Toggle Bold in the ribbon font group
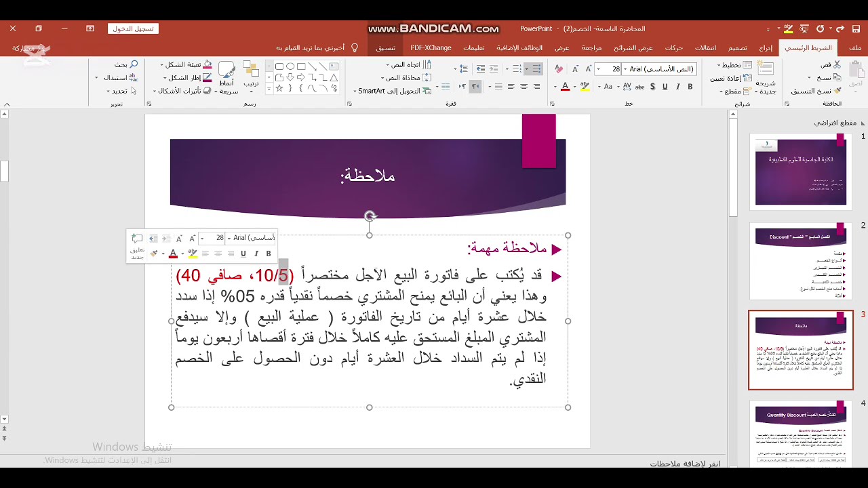Image resolution: width=868 pixels, height=488 pixels. click(x=690, y=87)
